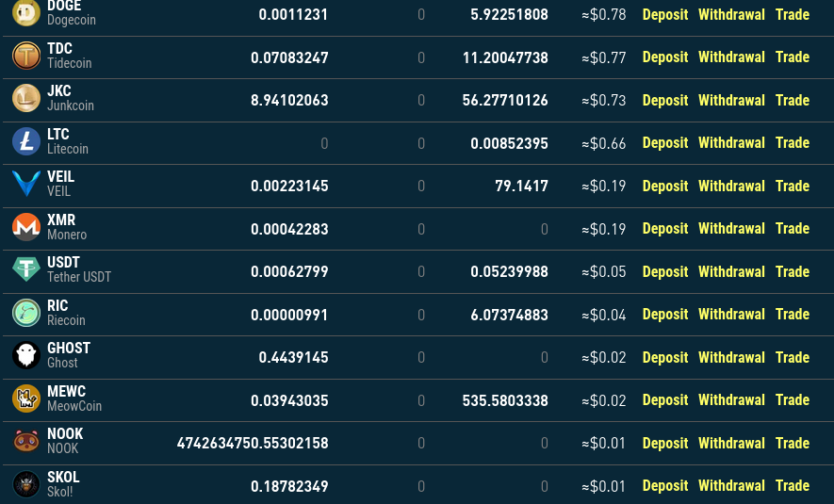Deposit to NOOK wallet
The width and height of the screenshot is (834, 504).
pos(665,444)
